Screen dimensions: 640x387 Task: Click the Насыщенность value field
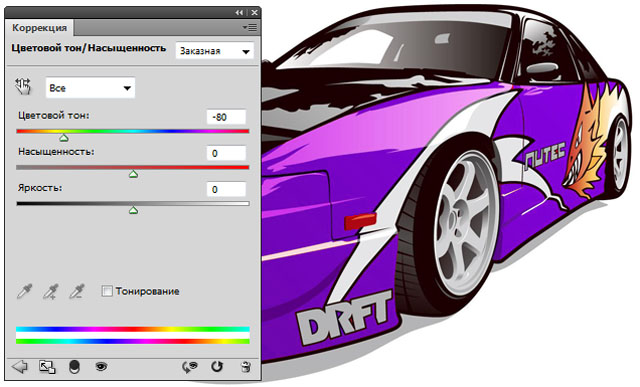226,153
